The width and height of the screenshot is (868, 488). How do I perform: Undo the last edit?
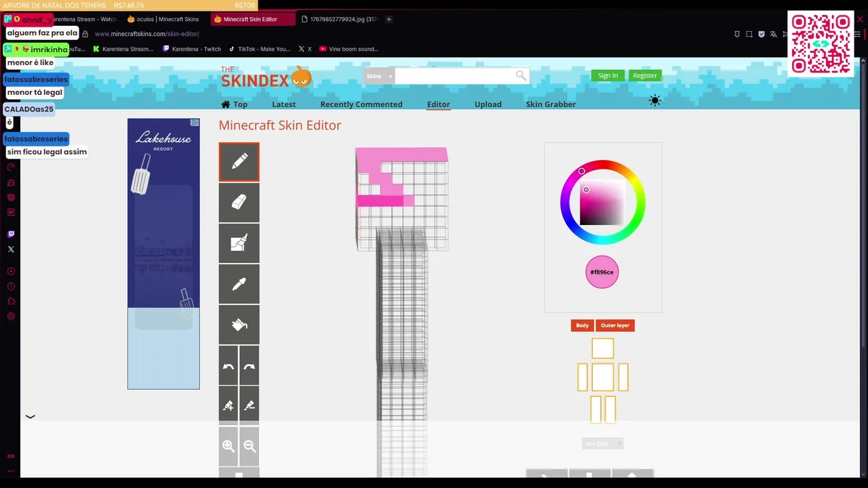coord(229,366)
